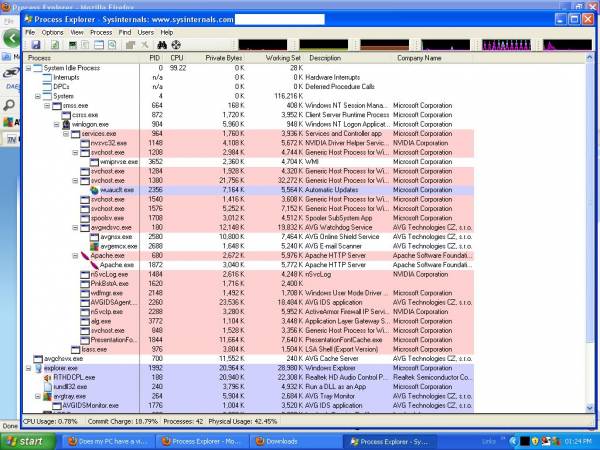Toggle the process tree view icon
Image resolution: width=600 pixels, height=450 pixels.
click(85, 45)
